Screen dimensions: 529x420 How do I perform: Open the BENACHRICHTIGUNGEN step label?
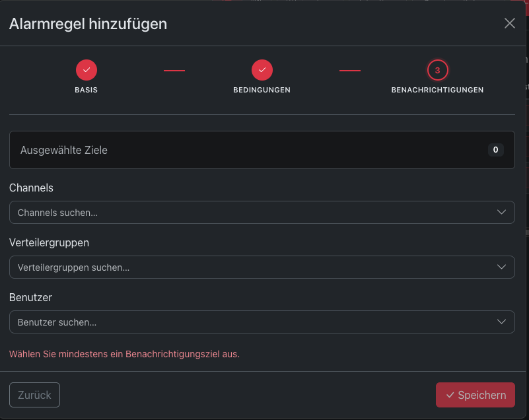point(437,90)
